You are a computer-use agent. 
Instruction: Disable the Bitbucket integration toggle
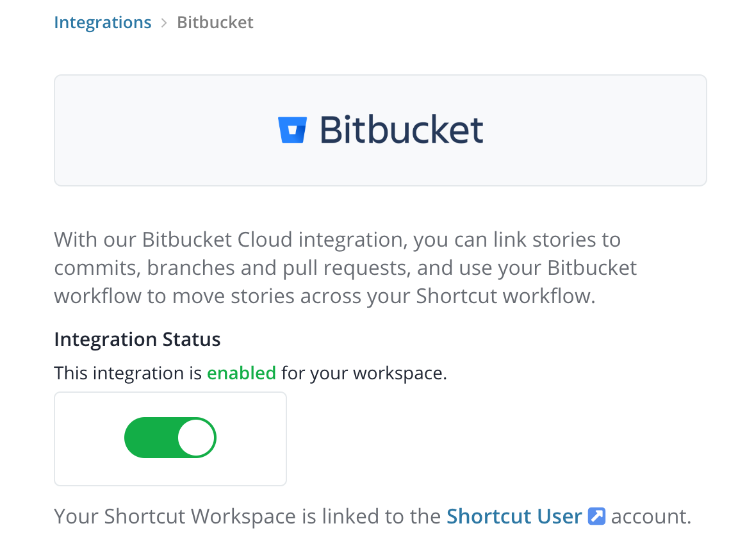click(170, 438)
